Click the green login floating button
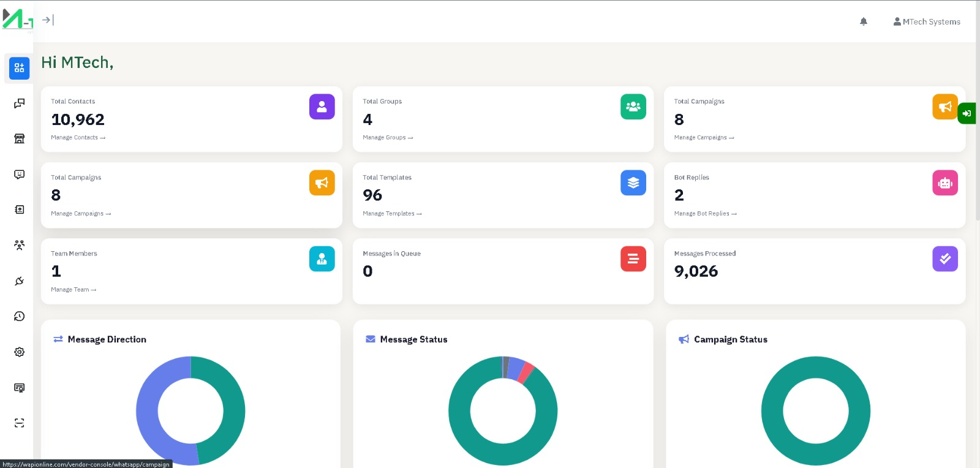The width and height of the screenshot is (980, 468). tap(967, 113)
